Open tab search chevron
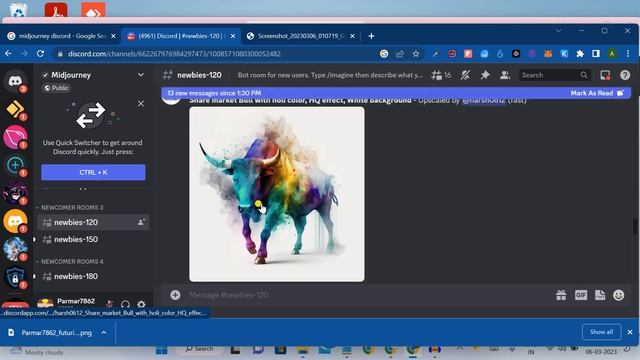 click(558, 31)
